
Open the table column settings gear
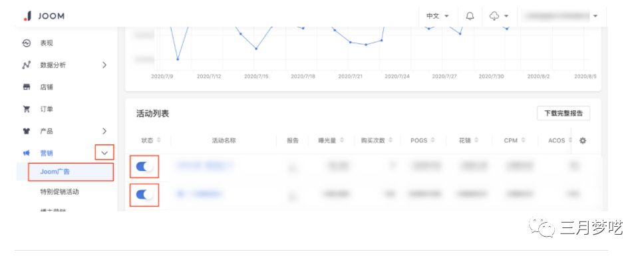click(582, 140)
